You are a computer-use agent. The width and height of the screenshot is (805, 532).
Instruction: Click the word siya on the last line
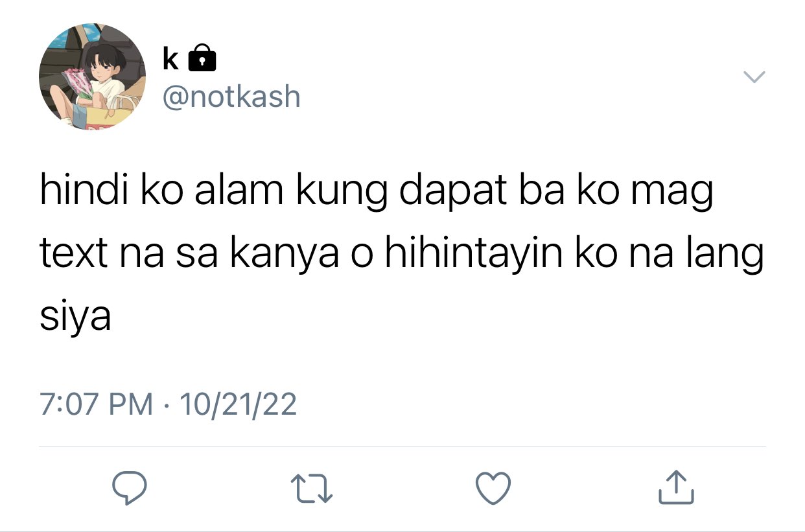(75, 318)
